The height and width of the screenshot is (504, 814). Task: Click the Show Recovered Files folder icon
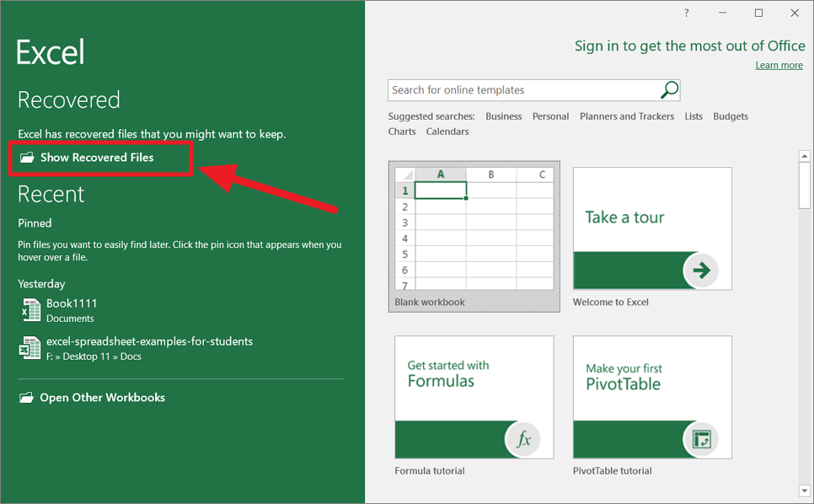(x=27, y=158)
